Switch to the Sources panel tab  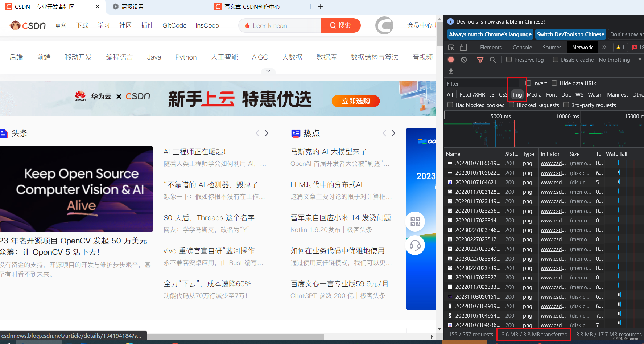(x=552, y=48)
